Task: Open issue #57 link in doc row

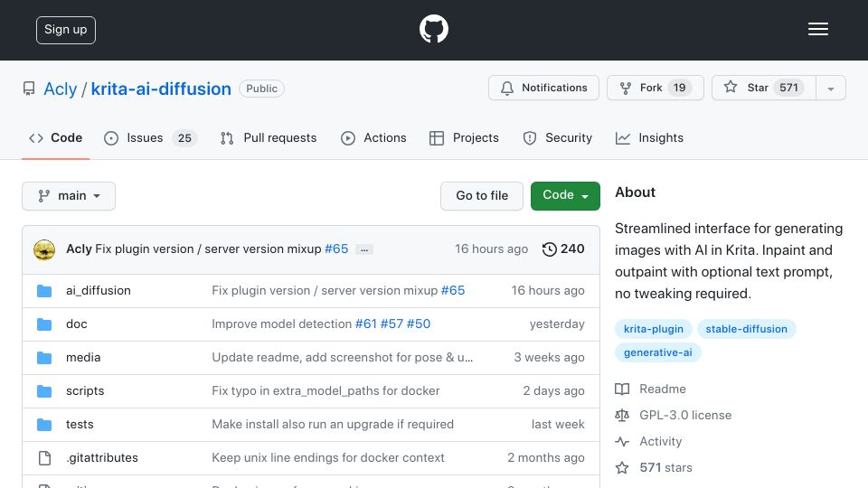Action: tap(392, 324)
